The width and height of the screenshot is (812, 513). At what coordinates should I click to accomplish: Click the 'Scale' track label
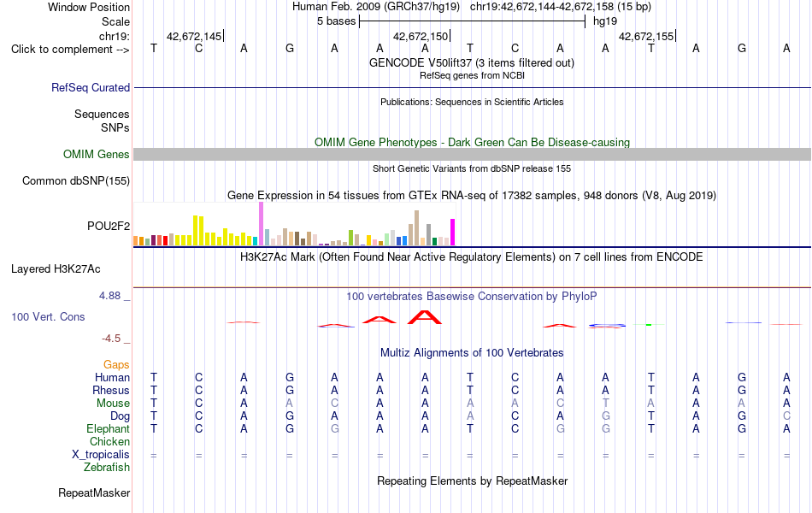[x=115, y=21]
